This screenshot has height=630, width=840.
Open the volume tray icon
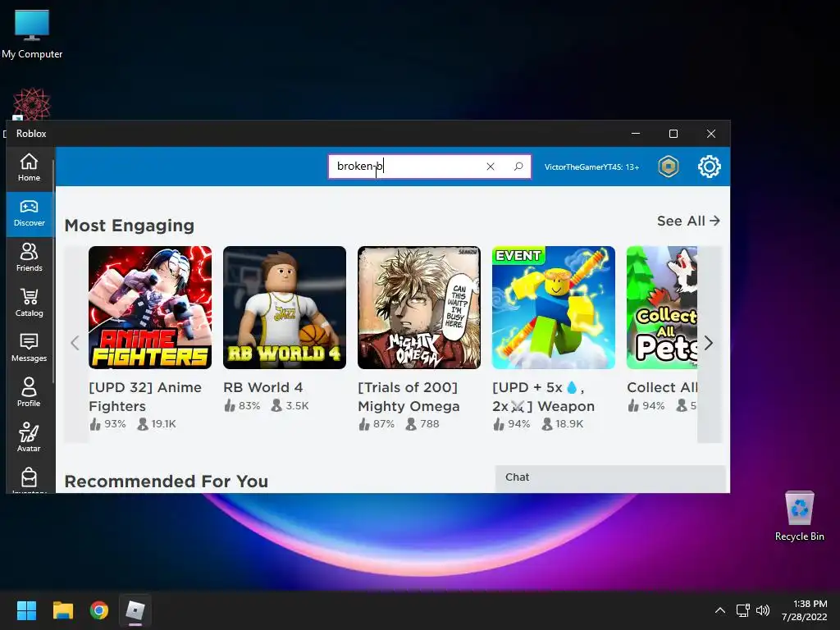[x=763, y=610]
